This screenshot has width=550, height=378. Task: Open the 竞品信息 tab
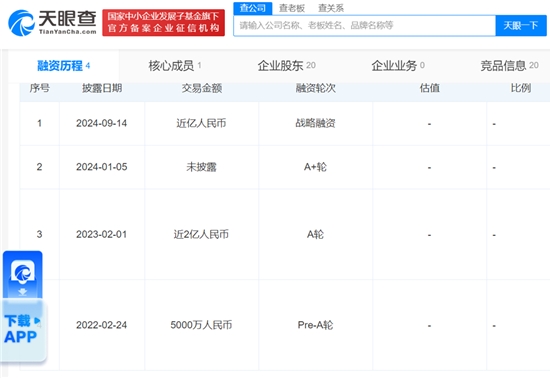pos(509,66)
